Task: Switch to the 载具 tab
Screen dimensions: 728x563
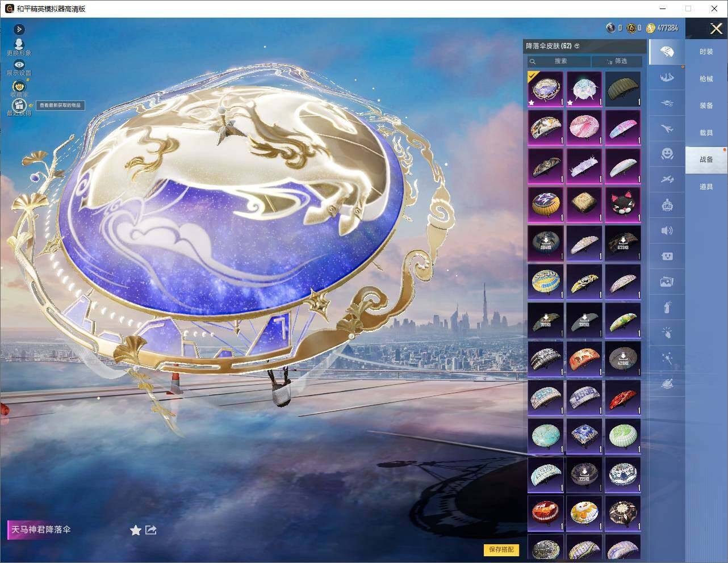Action: [706, 133]
